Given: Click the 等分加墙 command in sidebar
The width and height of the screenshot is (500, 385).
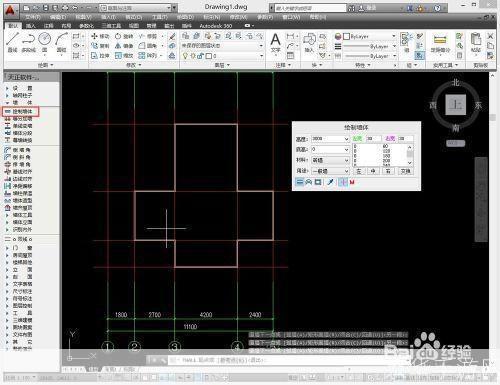Looking at the screenshot, I should coord(19,118).
